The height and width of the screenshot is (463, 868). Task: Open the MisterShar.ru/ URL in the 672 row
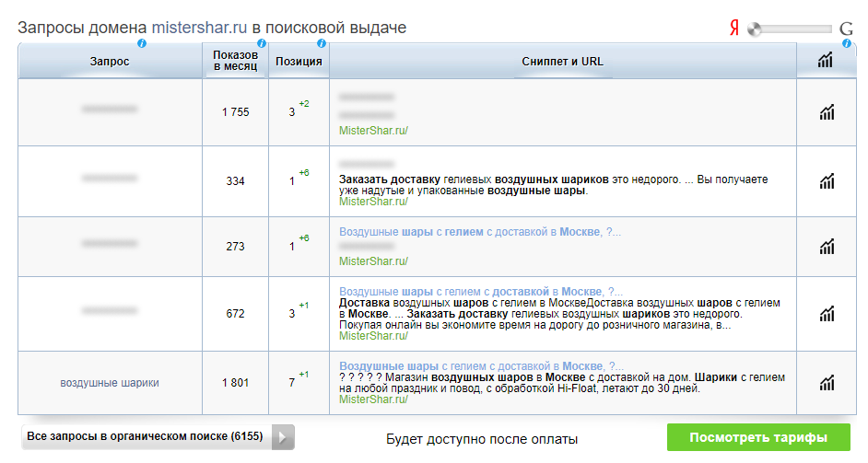pyautogui.click(x=373, y=336)
